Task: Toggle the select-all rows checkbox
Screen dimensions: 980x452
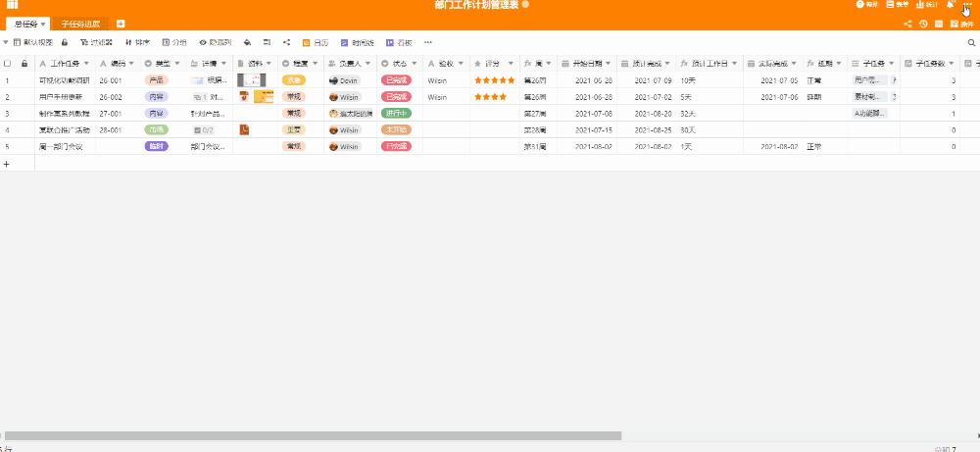Action: (x=8, y=63)
